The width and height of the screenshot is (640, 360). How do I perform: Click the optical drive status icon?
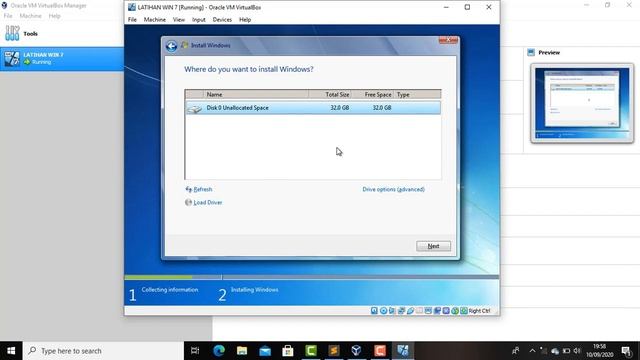click(383, 311)
